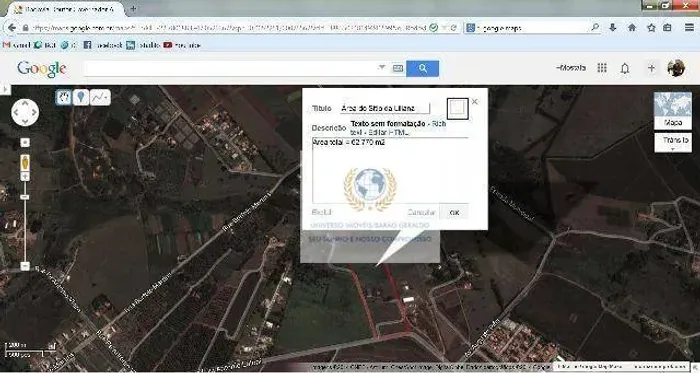Bookmark this page with star icon

[x=651, y=28]
